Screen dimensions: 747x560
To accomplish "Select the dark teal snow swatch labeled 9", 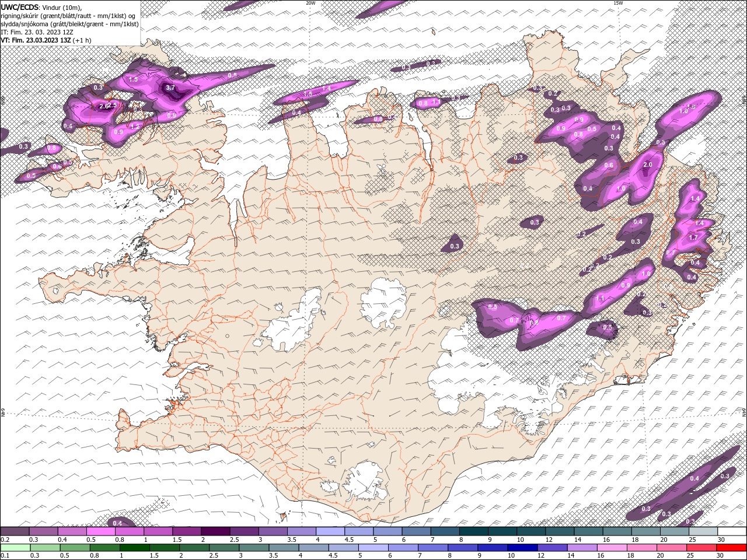I will pos(502,531).
